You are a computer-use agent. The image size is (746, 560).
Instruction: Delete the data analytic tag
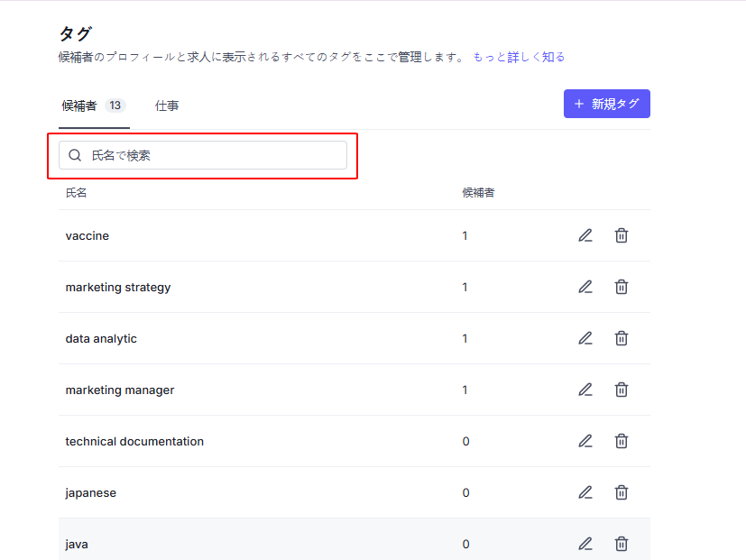click(621, 338)
